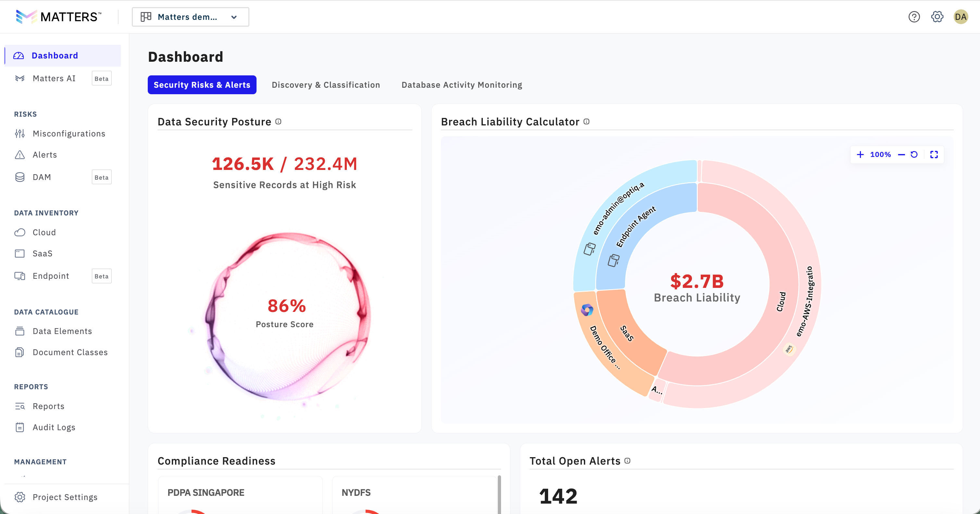This screenshot has width=980, height=514.
Task: Click info icon next to Total Open Alerts
Action: tap(627, 461)
